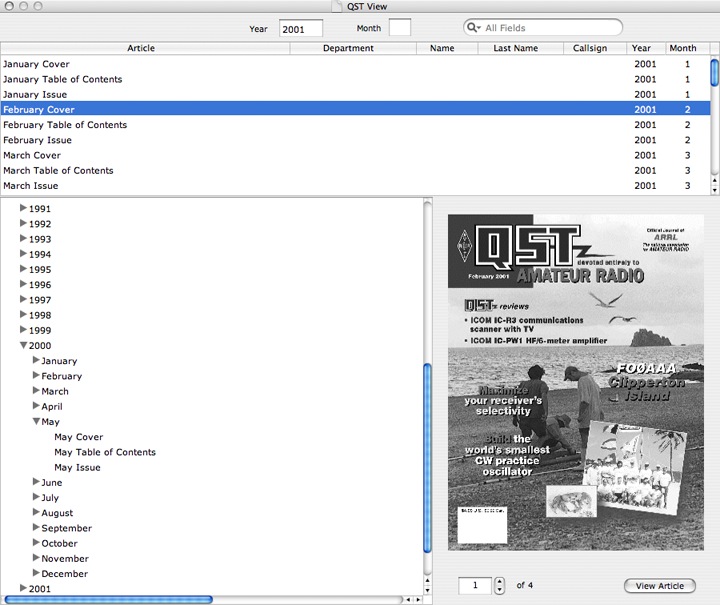The image size is (720, 605).
Task: Expand November under 2000
Action: click(x=36, y=558)
